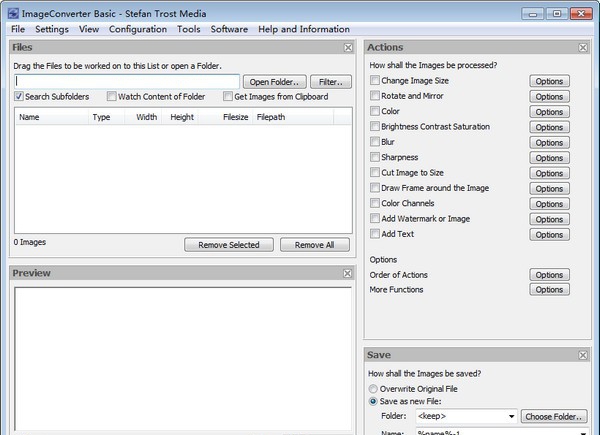Screen dimensions: 600x435
Task: Select the Overwrite Original File radio button
Action: point(375,387)
